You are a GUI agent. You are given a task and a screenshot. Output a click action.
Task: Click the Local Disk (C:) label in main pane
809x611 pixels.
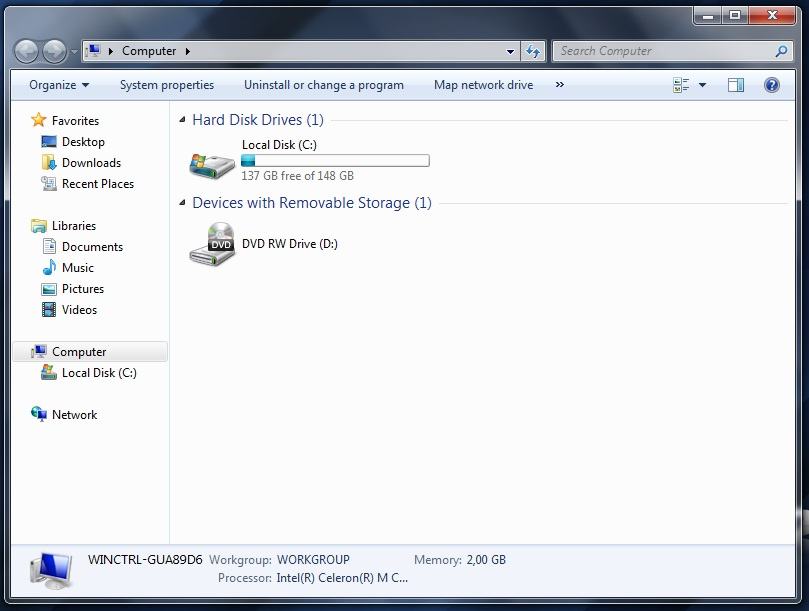(x=279, y=145)
